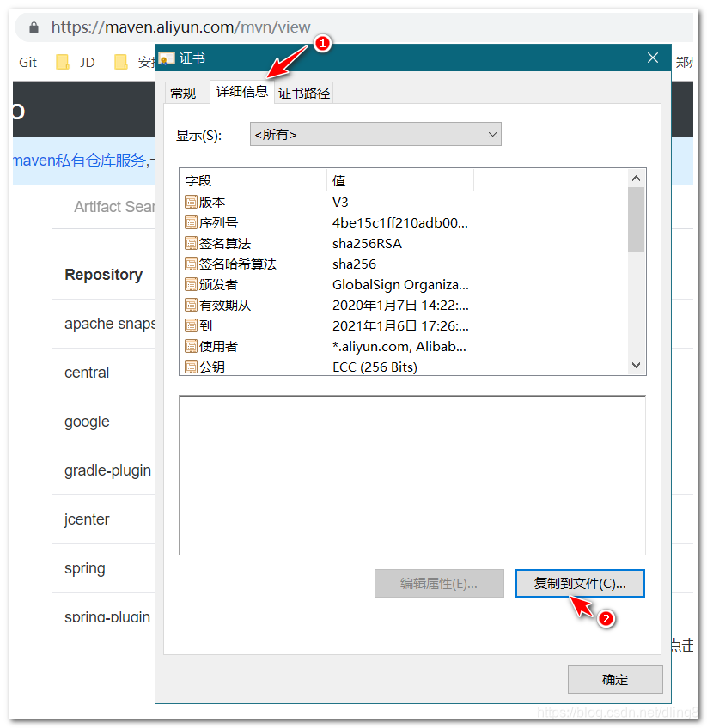Click the icon beside 公钥 field

(191, 367)
